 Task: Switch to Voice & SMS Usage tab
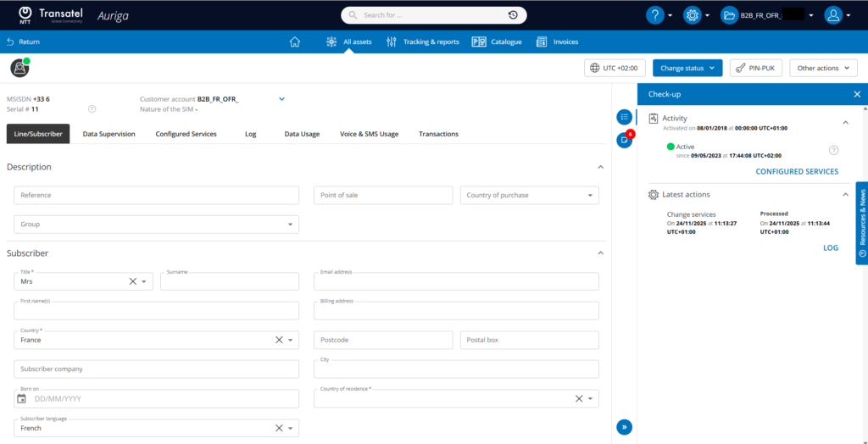pos(370,134)
